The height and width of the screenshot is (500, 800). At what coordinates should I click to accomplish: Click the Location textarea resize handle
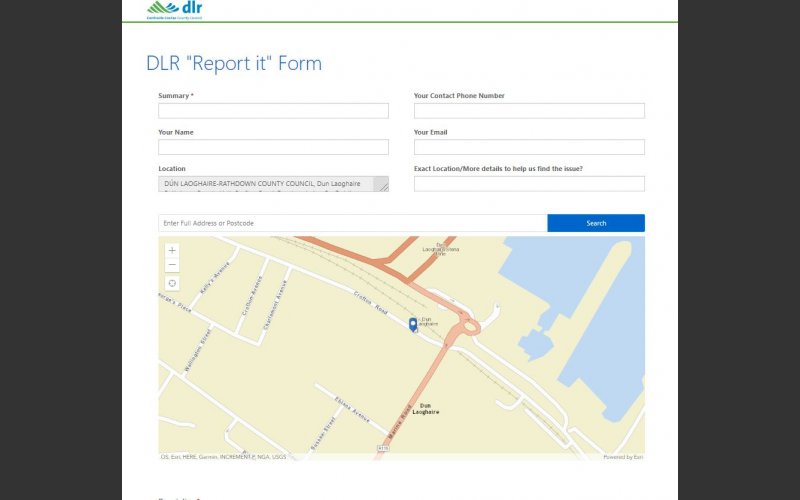384,187
